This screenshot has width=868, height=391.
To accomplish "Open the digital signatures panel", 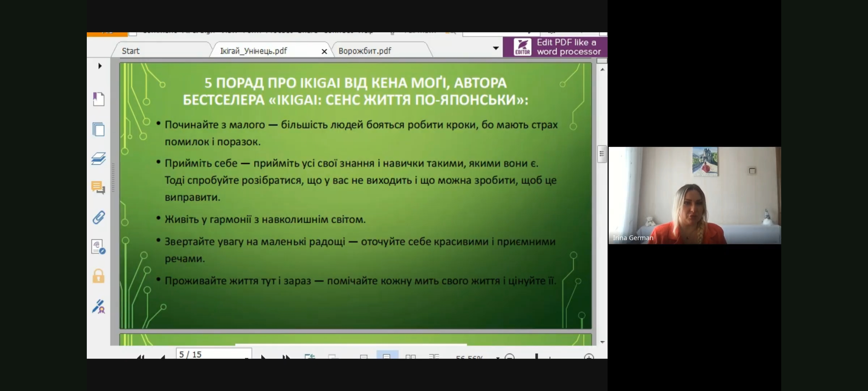I will (98, 247).
